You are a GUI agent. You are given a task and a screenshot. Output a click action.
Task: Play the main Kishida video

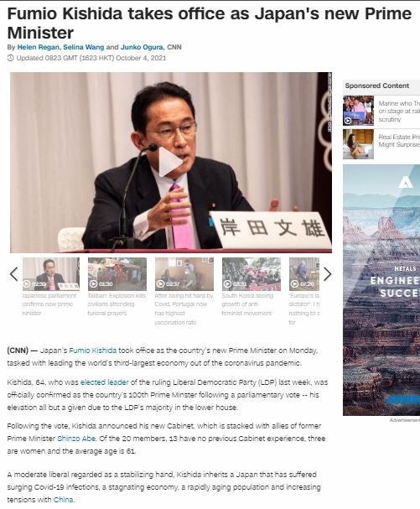pyautogui.click(x=170, y=162)
